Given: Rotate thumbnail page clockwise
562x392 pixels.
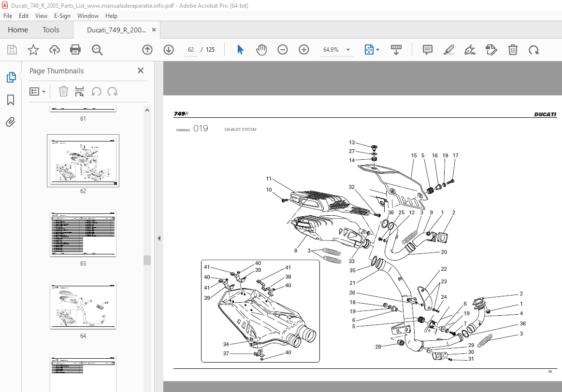Looking at the screenshot, I should pos(112,92).
